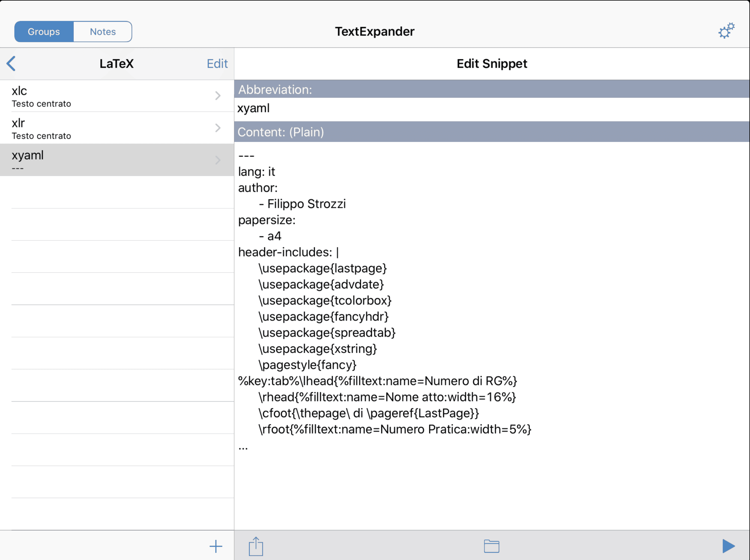Click \usepackage{lastpage} line
The image size is (750, 560).
click(322, 268)
